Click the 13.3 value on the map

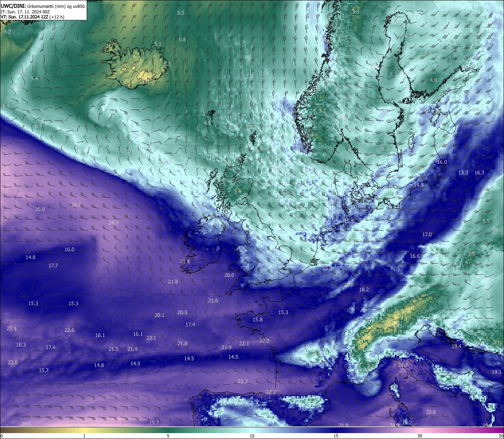click(x=463, y=172)
